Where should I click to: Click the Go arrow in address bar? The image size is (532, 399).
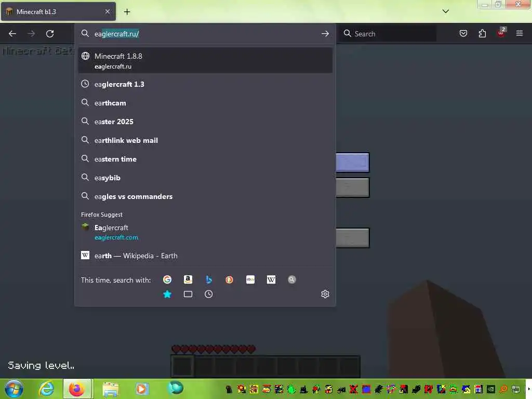325,34
